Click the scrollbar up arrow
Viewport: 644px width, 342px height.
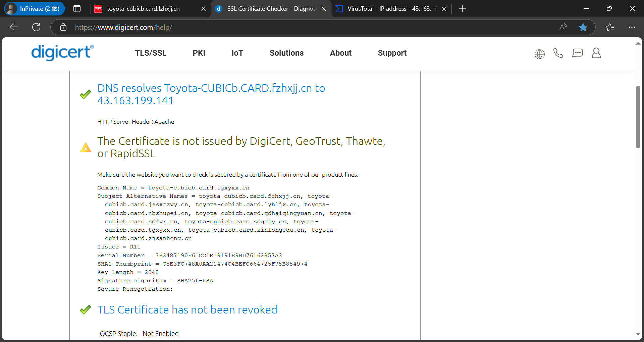638,43
